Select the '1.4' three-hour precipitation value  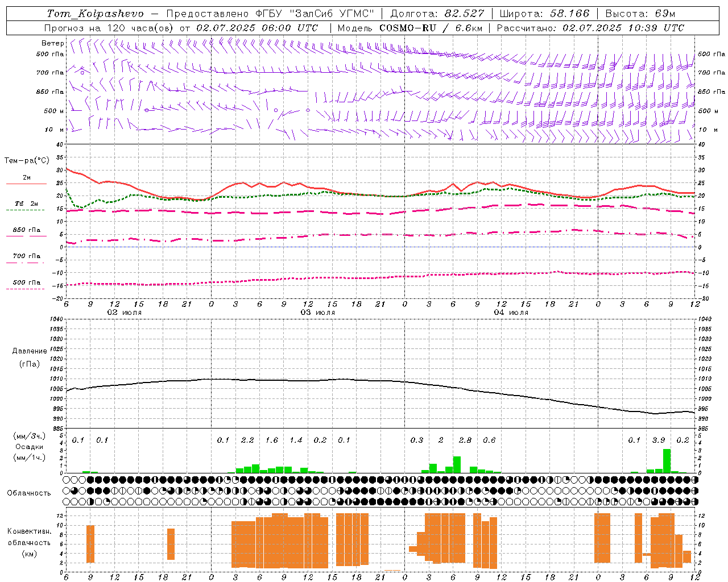pyautogui.click(x=296, y=440)
